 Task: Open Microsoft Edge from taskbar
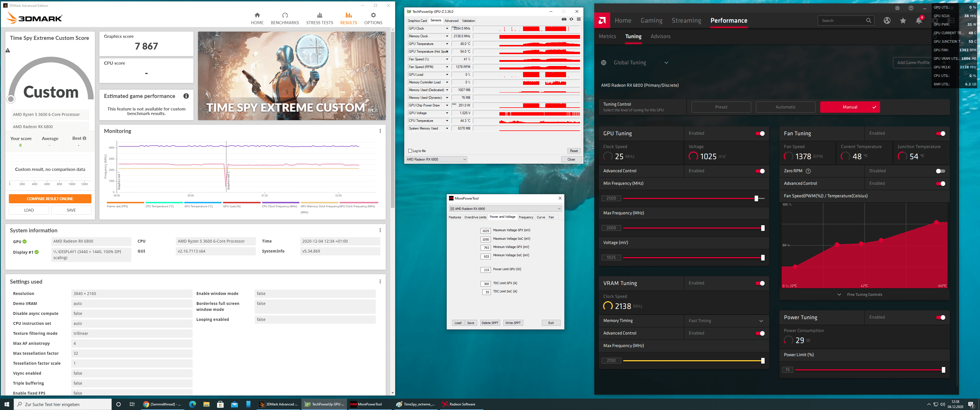(x=192, y=404)
